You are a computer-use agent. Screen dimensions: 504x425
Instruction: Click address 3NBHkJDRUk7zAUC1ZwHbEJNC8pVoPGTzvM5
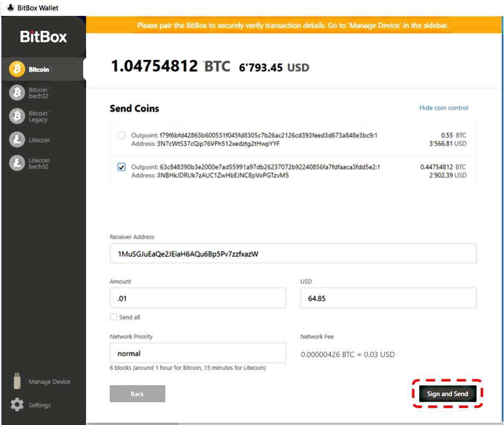pyautogui.click(x=223, y=175)
